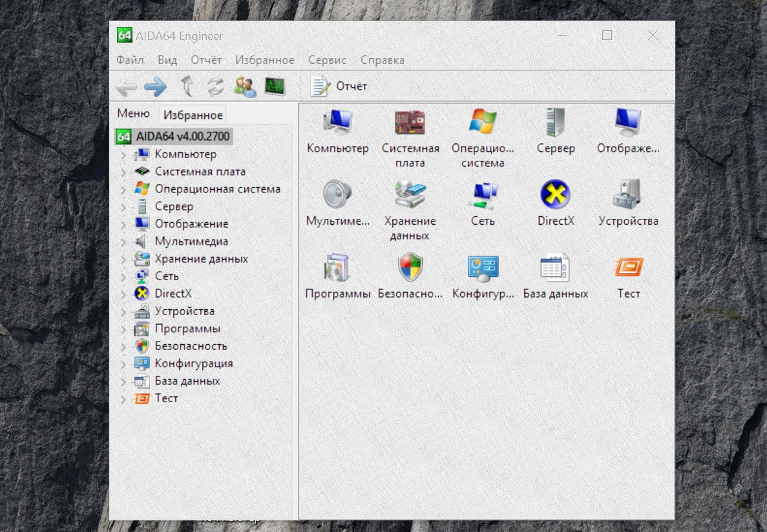
Task: Expand the DirectX tree node
Action: pos(123,294)
